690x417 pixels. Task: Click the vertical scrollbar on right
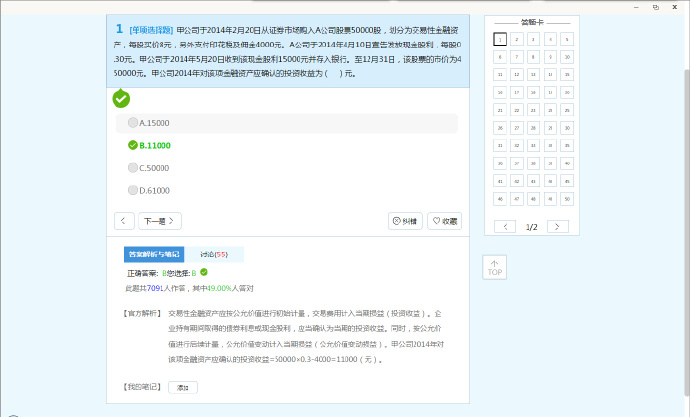pyautogui.click(x=684, y=200)
